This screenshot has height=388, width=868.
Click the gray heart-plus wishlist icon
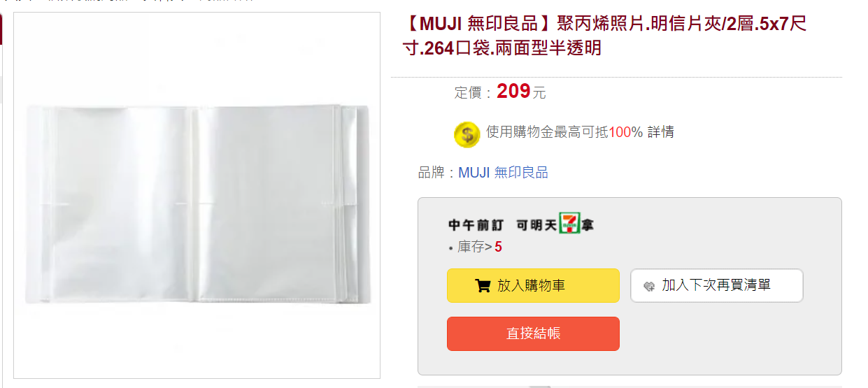click(x=649, y=285)
